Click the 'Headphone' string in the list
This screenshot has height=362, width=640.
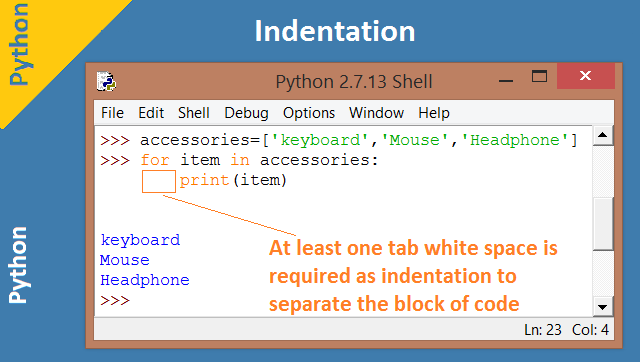click(515, 140)
